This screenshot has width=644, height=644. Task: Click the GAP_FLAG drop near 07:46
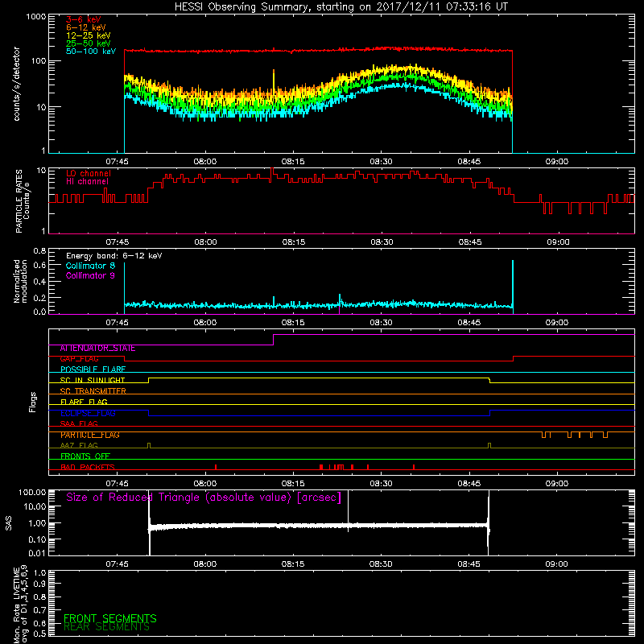(125, 358)
